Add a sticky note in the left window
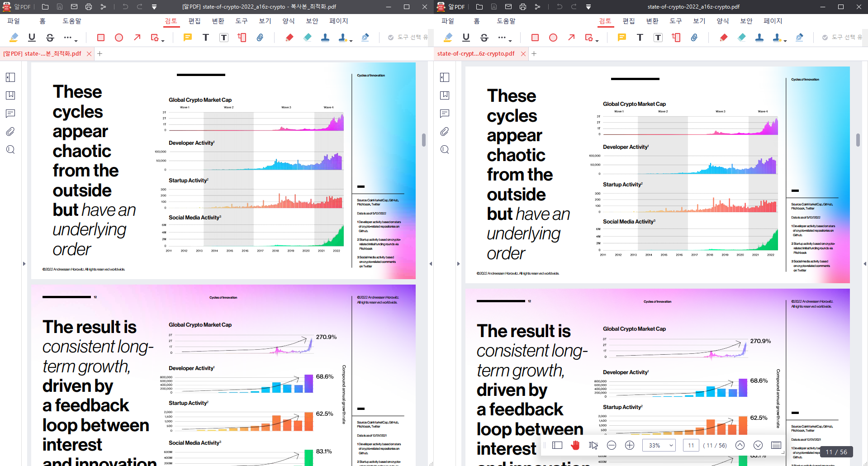868x466 pixels. pyautogui.click(x=188, y=38)
